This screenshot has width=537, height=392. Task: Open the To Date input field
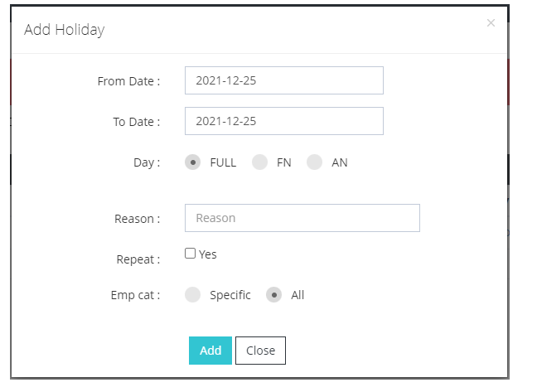[x=283, y=121]
